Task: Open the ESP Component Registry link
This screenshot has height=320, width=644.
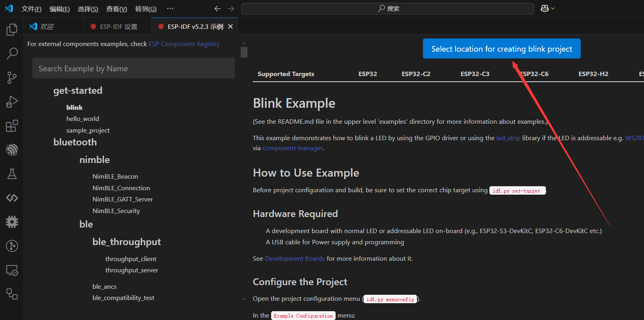Action: 184,44
